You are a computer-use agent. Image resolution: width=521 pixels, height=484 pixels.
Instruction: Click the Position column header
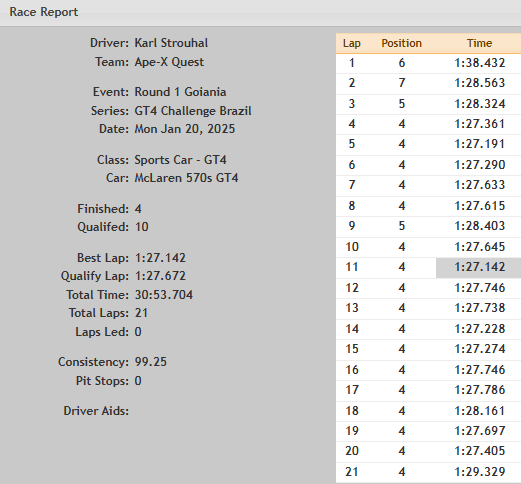point(401,43)
